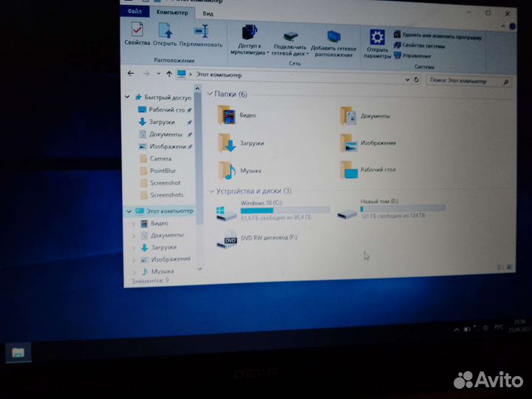This screenshot has width=532, height=399.
Task: Collapse the Устройства и диски group
Action: pyautogui.click(x=211, y=191)
